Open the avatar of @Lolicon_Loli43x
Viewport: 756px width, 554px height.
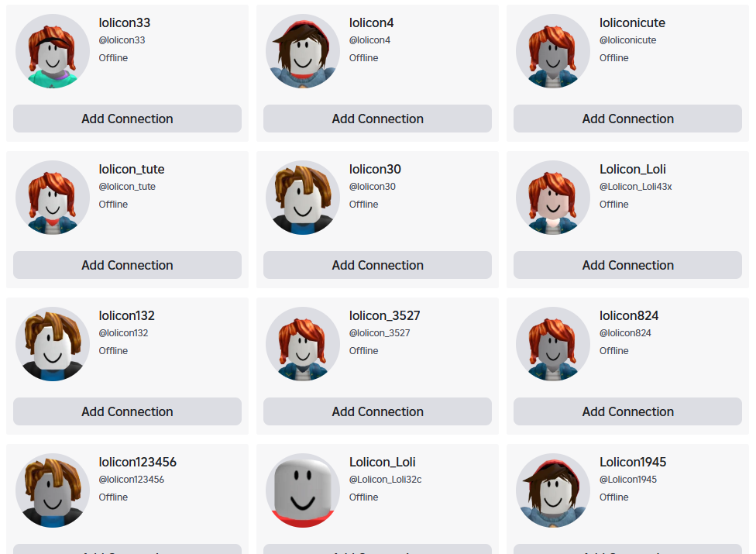click(x=553, y=198)
